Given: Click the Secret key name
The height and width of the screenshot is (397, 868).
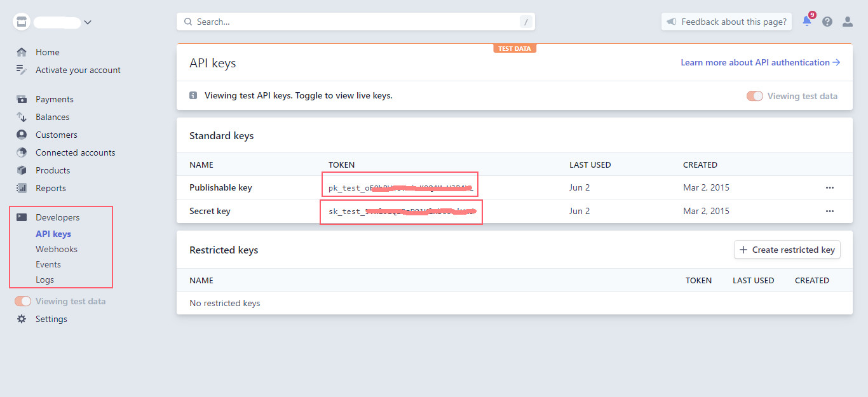Looking at the screenshot, I should click(x=210, y=211).
